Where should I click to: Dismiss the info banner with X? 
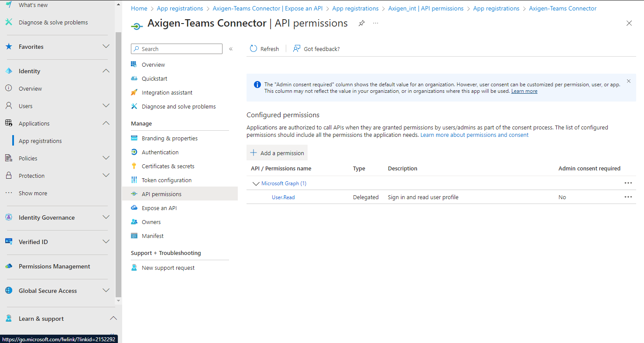pyautogui.click(x=628, y=81)
